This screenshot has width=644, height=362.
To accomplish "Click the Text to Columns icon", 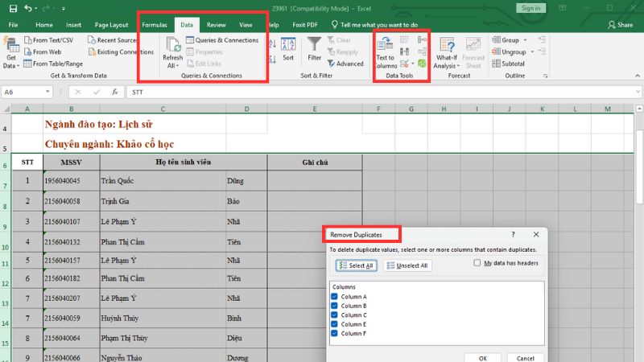I will coord(385,45).
